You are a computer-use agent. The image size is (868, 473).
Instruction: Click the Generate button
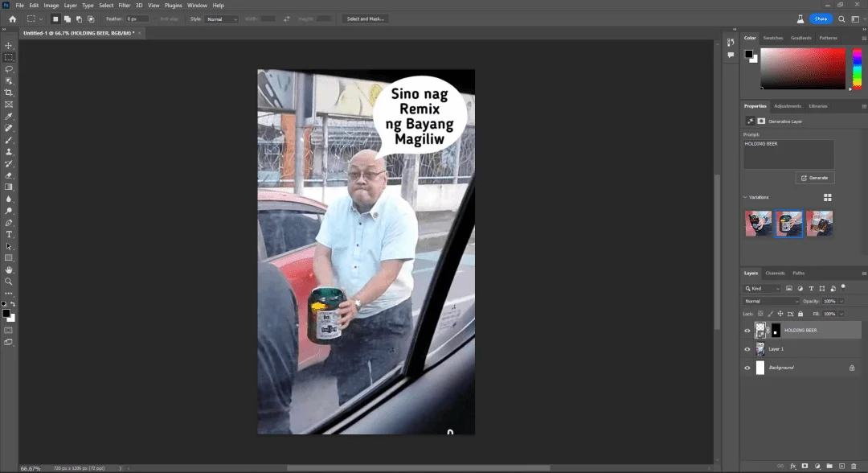point(815,178)
